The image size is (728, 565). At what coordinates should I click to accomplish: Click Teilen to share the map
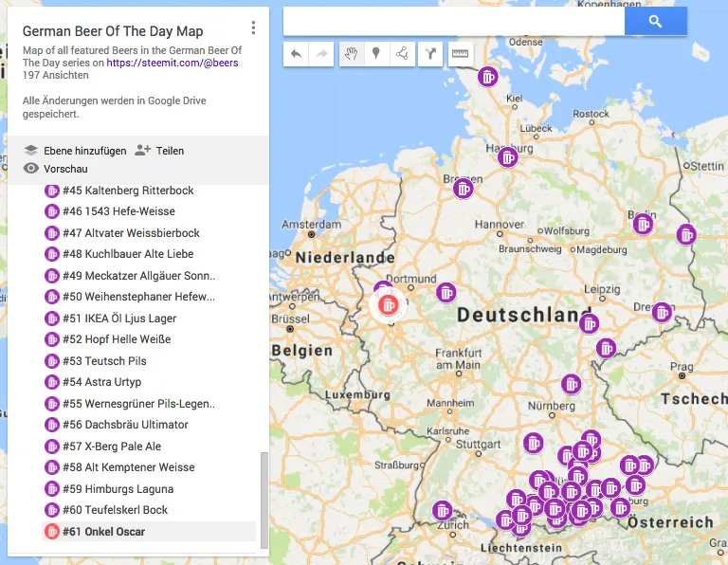[x=159, y=151]
